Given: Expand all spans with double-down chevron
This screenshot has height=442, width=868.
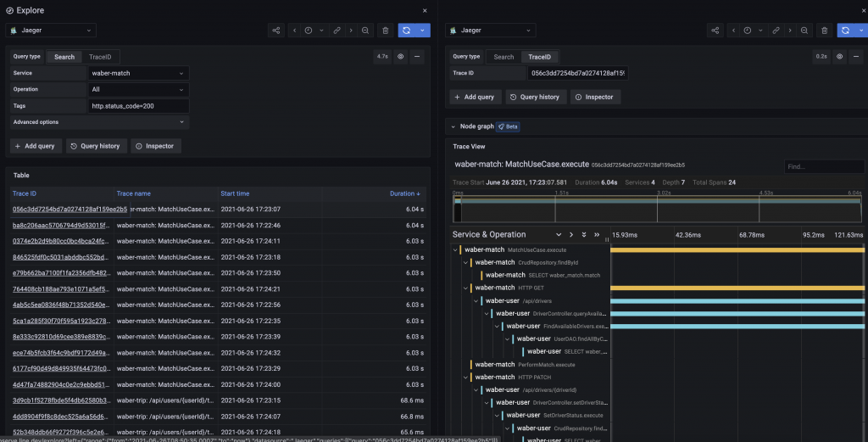Looking at the screenshot, I should coord(584,235).
